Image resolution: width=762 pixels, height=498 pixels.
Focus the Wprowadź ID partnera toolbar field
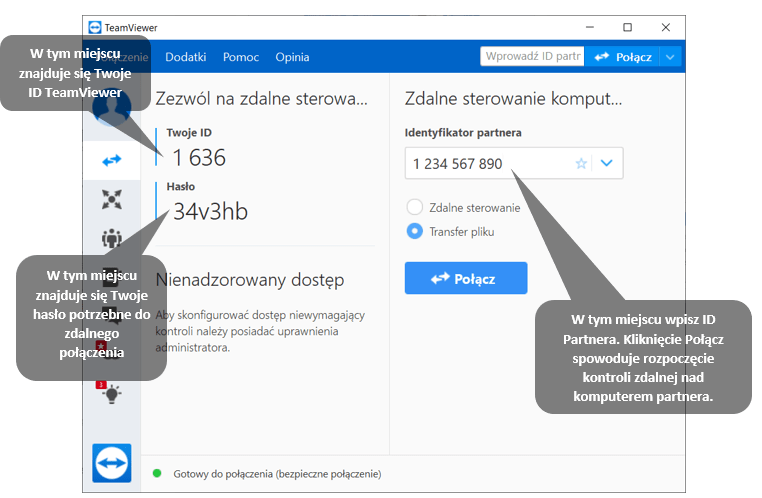[x=533, y=56]
